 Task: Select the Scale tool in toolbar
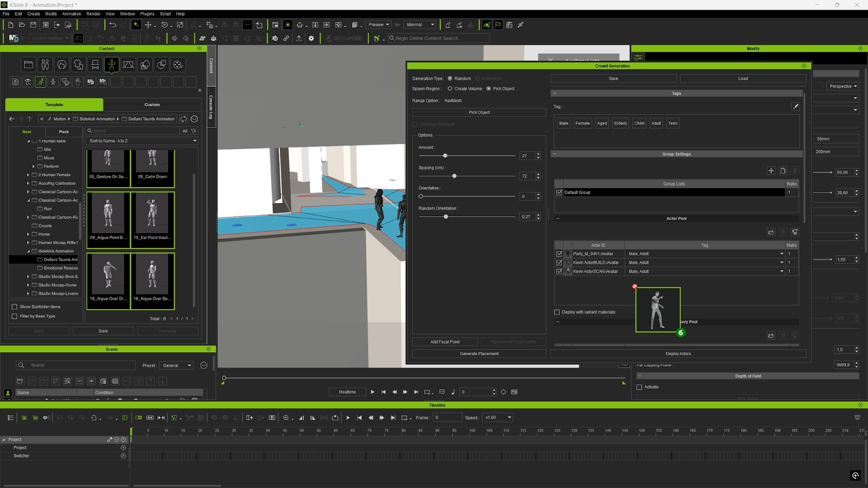(x=180, y=25)
